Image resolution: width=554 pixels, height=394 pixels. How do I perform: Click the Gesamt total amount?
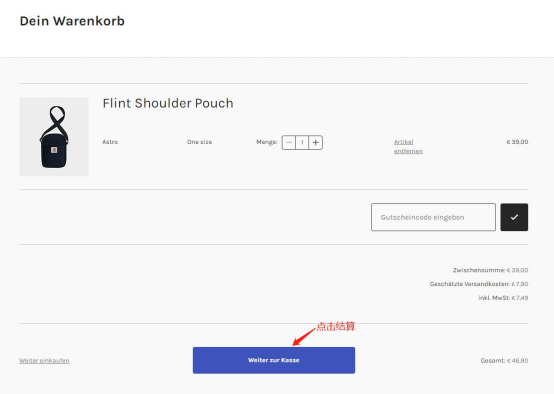coord(504,360)
